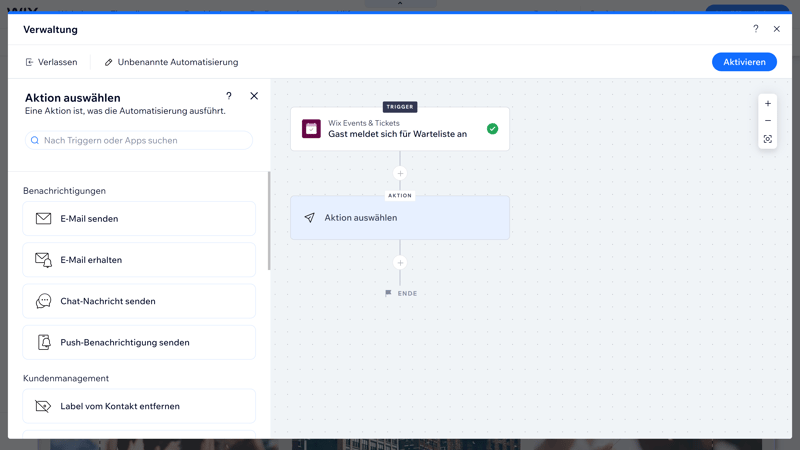Image resolution: width=800 pixels, height=450 pixels.
Task: Click the Kundenmanagement section heading
Action: (x=66, y=378)
